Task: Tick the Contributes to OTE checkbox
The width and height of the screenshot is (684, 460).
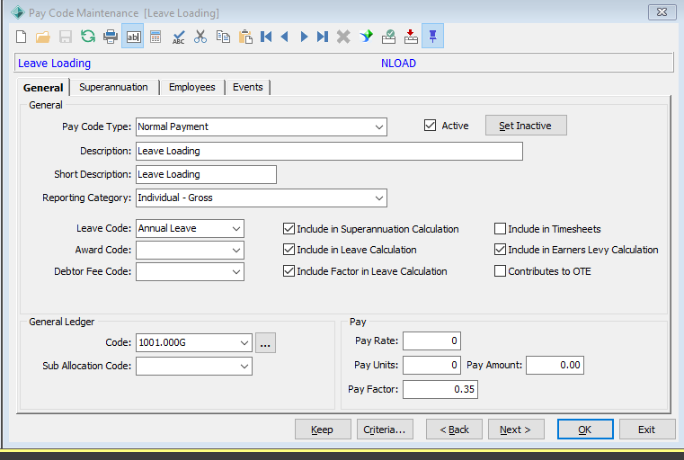Action: coord(501,271)
